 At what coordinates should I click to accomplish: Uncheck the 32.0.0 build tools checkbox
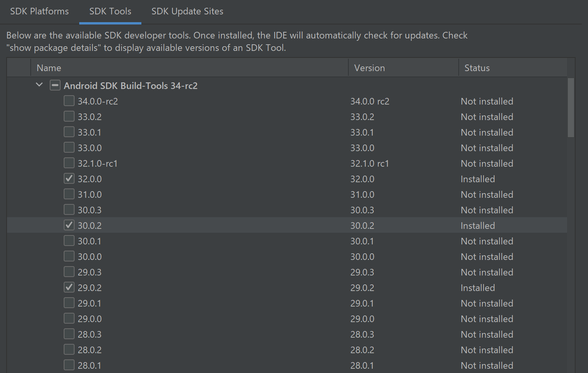(x=69, y=179)
